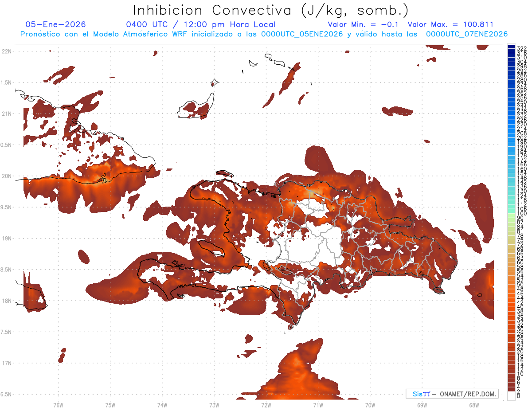Click the '22N' latitude label

pyautogui.click(x=6, y=51)
